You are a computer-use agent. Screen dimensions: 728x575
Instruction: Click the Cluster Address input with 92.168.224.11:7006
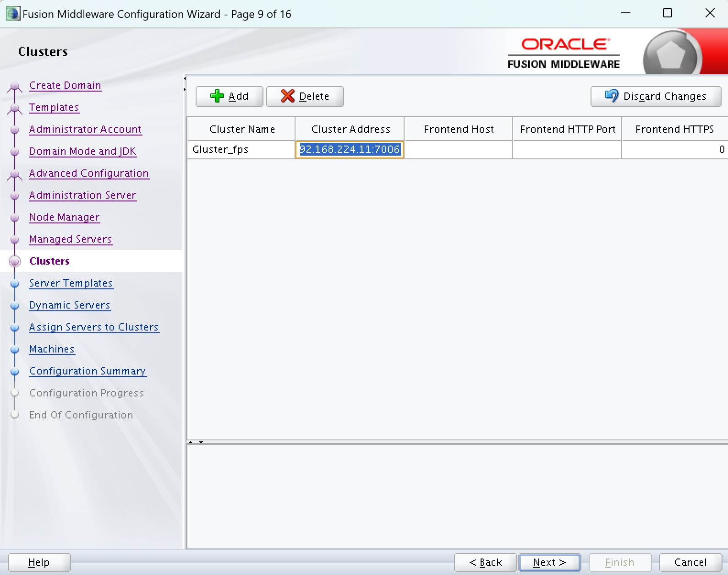350,150
